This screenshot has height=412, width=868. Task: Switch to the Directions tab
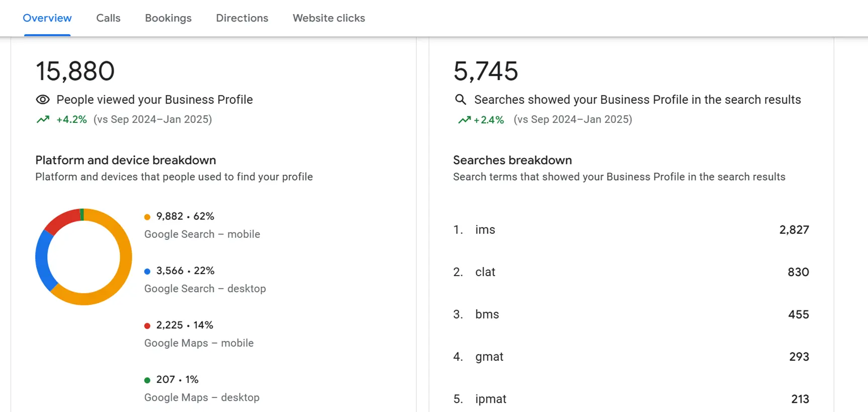tap(242, 18)
